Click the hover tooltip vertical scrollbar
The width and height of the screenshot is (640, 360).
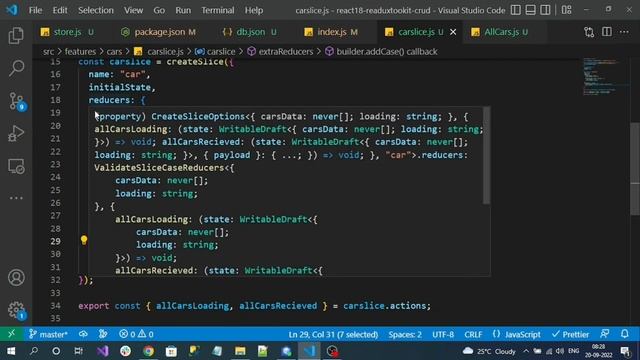486,155
